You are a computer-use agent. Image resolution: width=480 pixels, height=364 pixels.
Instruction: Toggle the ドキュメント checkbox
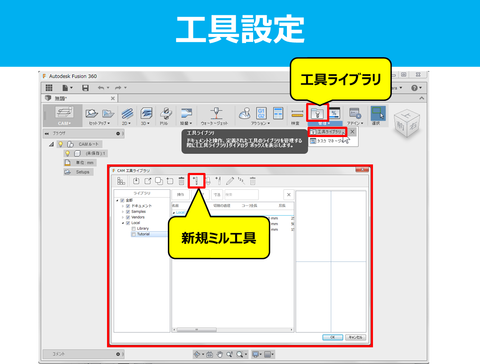128,206
